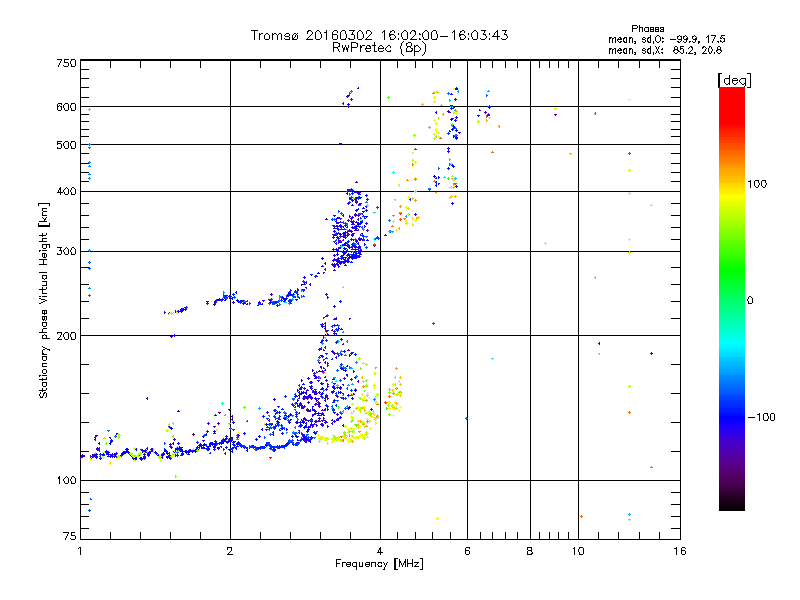Click the x-axis tick label '16'
This screenshot has height=600, width=800.
pos(680,551)
